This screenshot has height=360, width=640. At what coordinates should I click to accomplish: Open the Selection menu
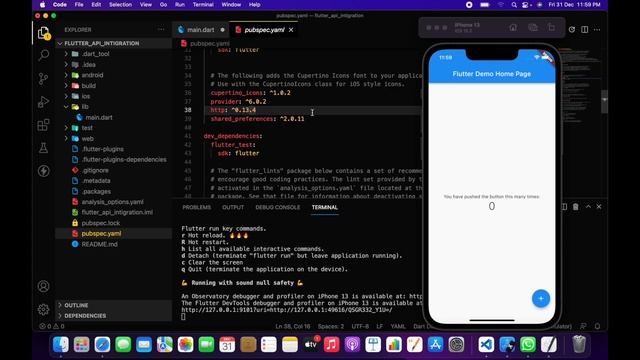coord(120,4)
